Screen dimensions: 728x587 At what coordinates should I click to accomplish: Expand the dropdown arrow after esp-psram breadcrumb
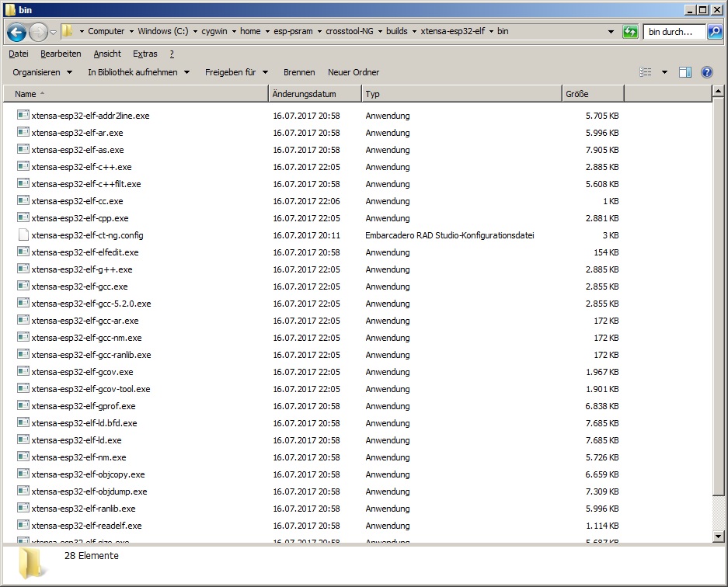pyautogui.click(x=319, y=32)
